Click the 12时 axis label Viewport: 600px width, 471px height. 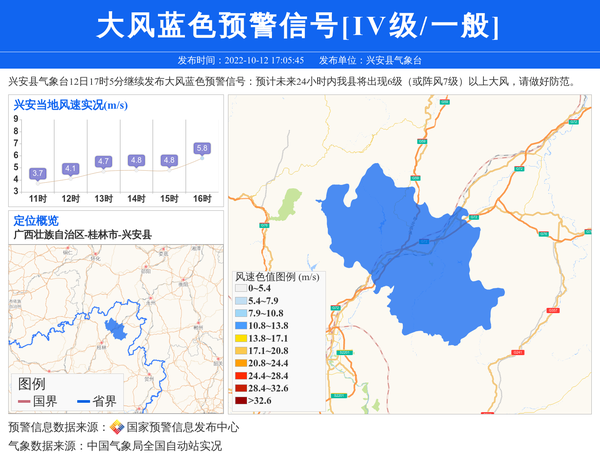point(71,199)
